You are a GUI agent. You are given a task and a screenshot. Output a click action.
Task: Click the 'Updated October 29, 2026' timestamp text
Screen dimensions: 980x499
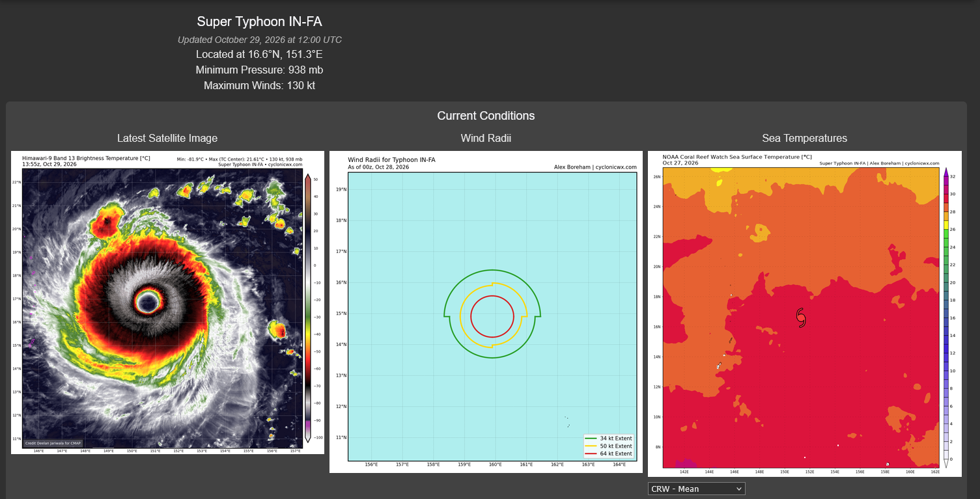click(x=260, y=40)
